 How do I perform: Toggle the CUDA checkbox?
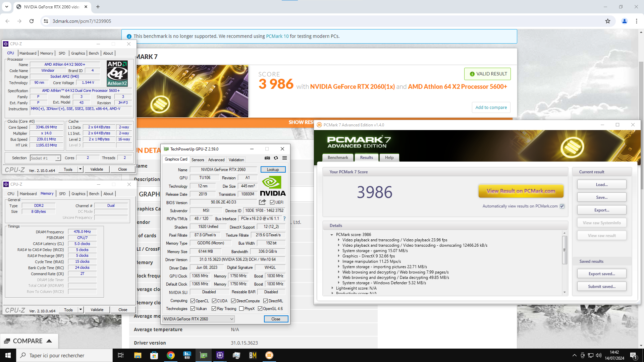[x=214, y=301]
